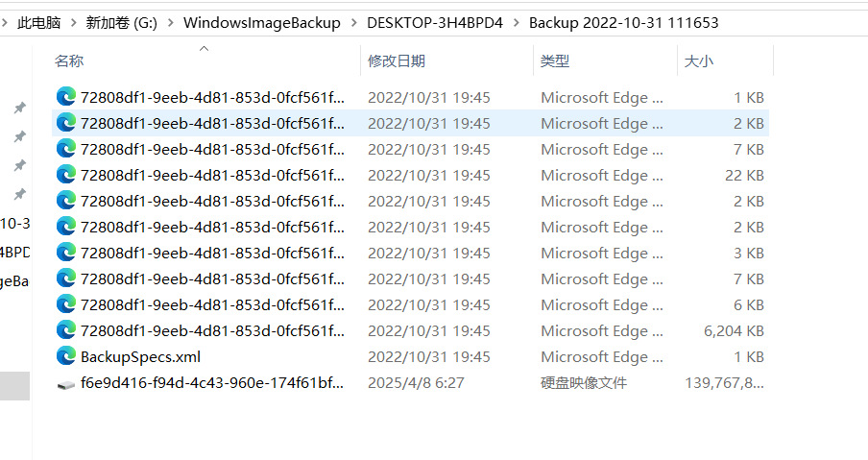Expand the chevron after 新加卷 (G:)
Image resolution: width=868 pixels, height=460 pixels.
[170, 22]
